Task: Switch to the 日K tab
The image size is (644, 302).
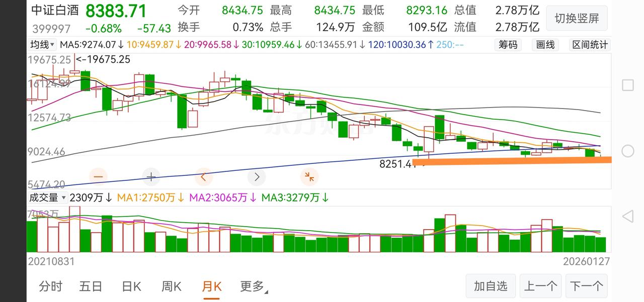Action: point(131,286)
